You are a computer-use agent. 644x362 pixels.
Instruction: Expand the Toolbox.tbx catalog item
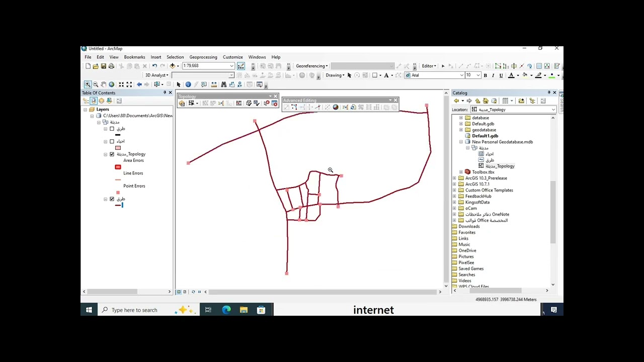[x=461, y=172]
